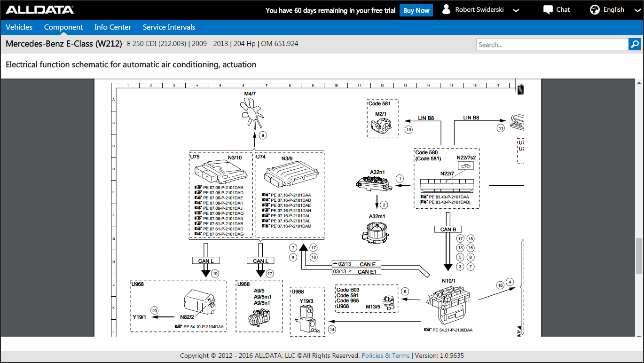This screenshot has height=363, width=644.
Task: Click the Mercedes-Benz E-Class (W212) vehicle title
Action: (x=64, y=44)
